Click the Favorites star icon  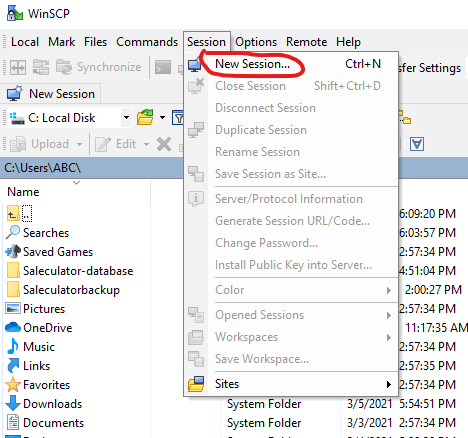[13, 384]
